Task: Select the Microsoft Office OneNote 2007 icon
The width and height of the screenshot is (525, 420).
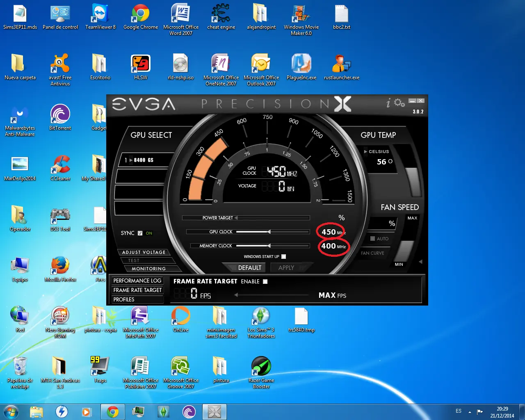Action: 221,70
